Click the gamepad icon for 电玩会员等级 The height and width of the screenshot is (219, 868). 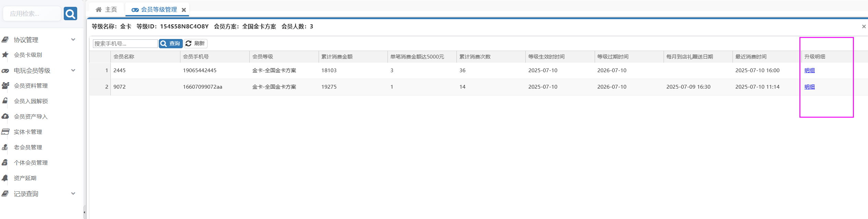point(5,71)
